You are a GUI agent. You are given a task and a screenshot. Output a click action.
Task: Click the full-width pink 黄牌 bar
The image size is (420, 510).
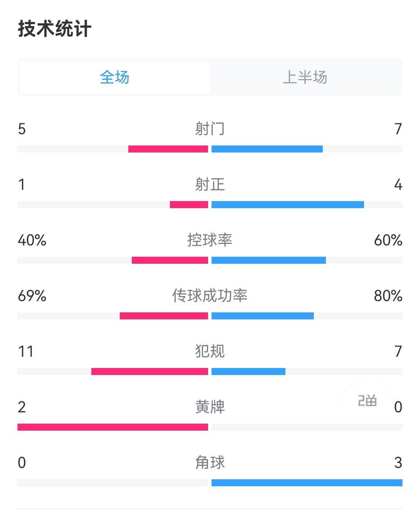[113, 427]
